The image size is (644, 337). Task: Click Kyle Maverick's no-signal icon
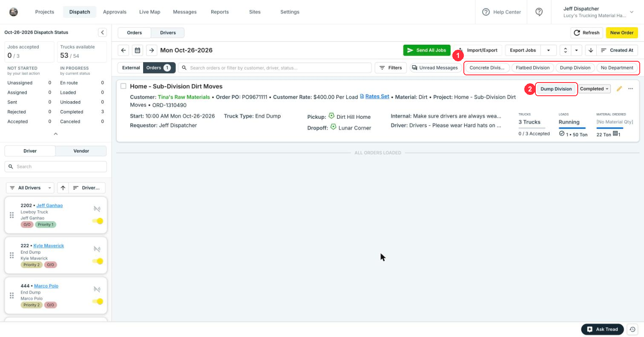click(97, 249)
